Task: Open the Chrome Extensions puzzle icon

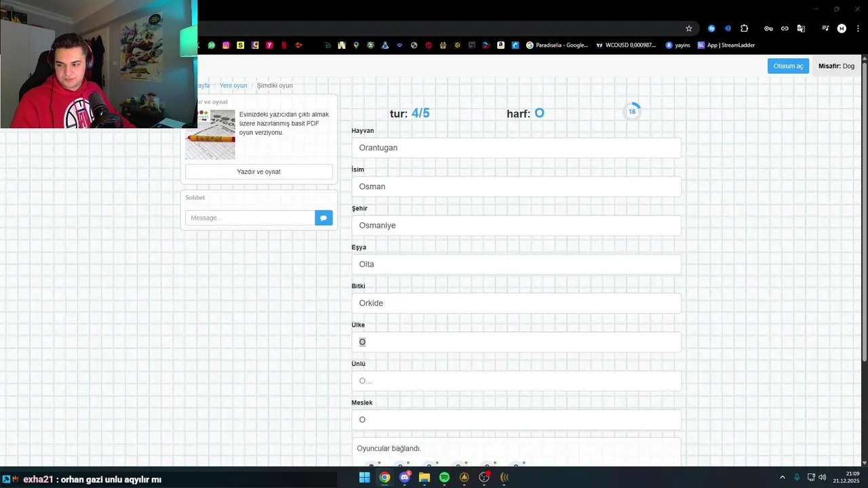Action: tap(744, 28)
